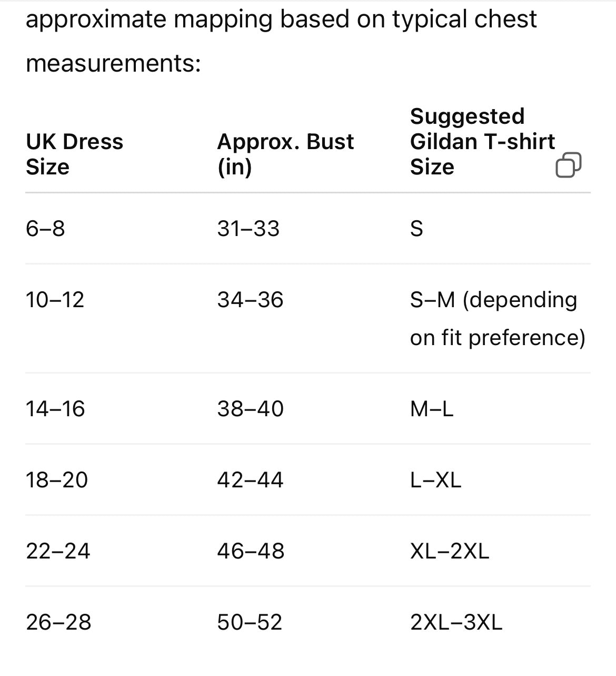Click the 42–44 bust measurement cell
Image resolution: width=616 pixels, height=676 pixels.
tap(250, 480)
